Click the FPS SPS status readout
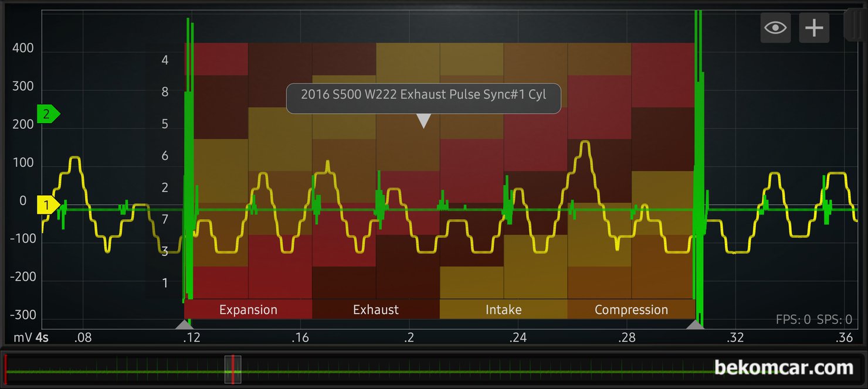Viewport: 868px width, 389px height. (813, 320)
